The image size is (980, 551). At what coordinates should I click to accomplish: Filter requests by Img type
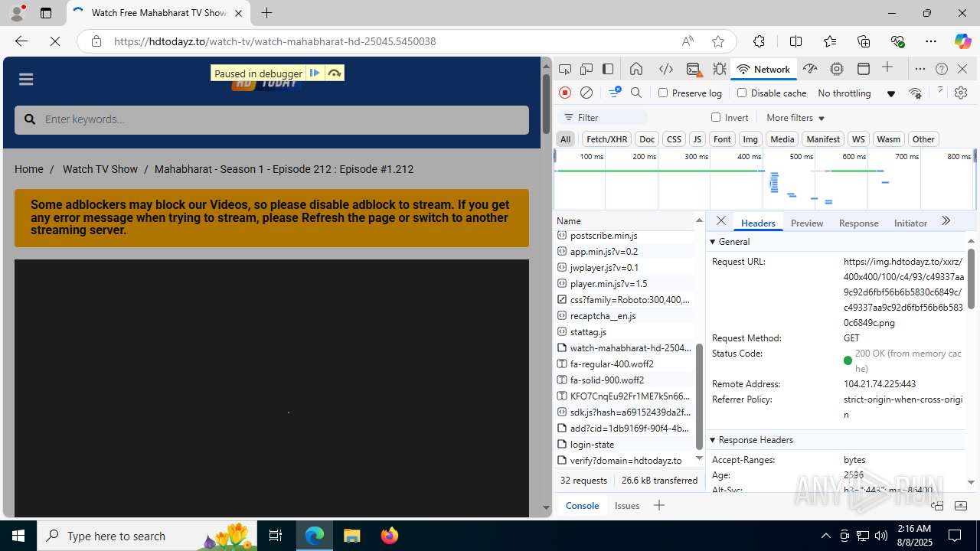[750, 139]
